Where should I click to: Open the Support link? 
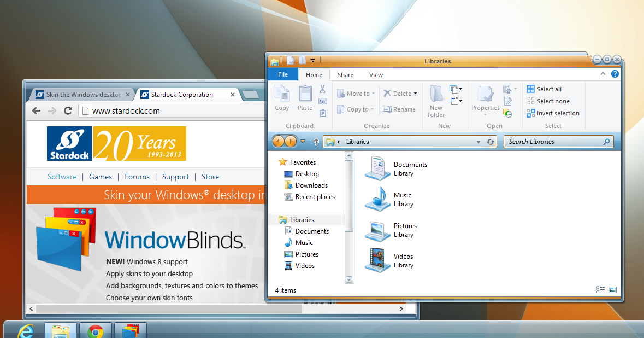[175, 177]
